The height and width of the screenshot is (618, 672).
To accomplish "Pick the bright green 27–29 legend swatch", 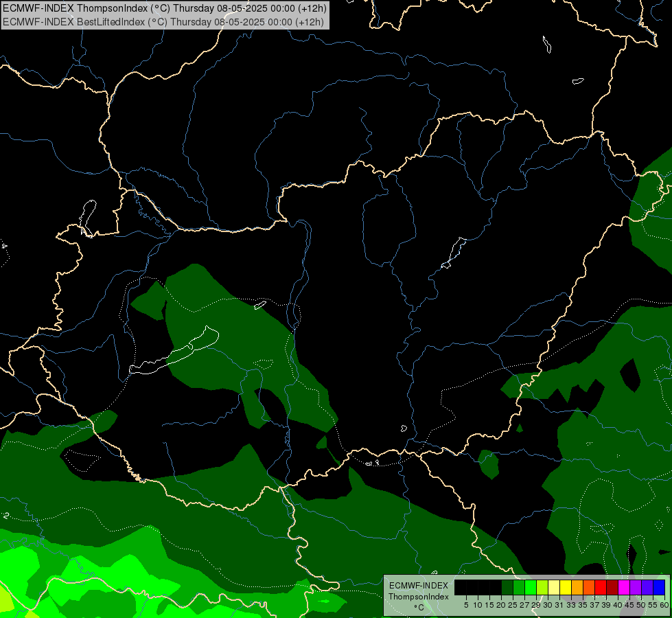I will click(x=531, y=587).
